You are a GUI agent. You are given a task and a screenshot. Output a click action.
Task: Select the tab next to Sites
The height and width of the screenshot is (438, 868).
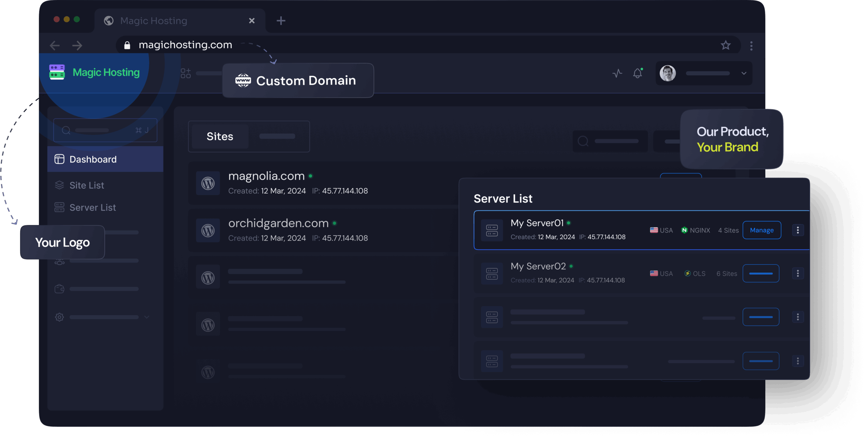pyautogui.click(x=277, y=136)
